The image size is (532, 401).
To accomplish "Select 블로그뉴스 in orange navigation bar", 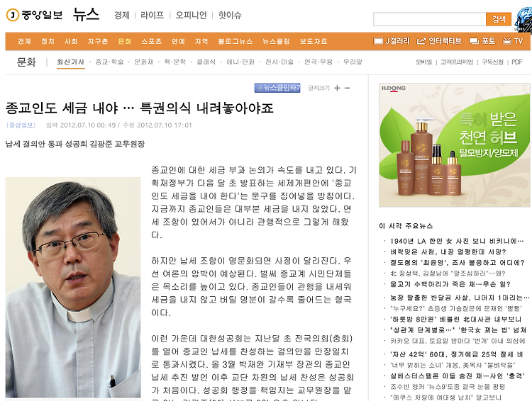I will (x=235, y=41).
